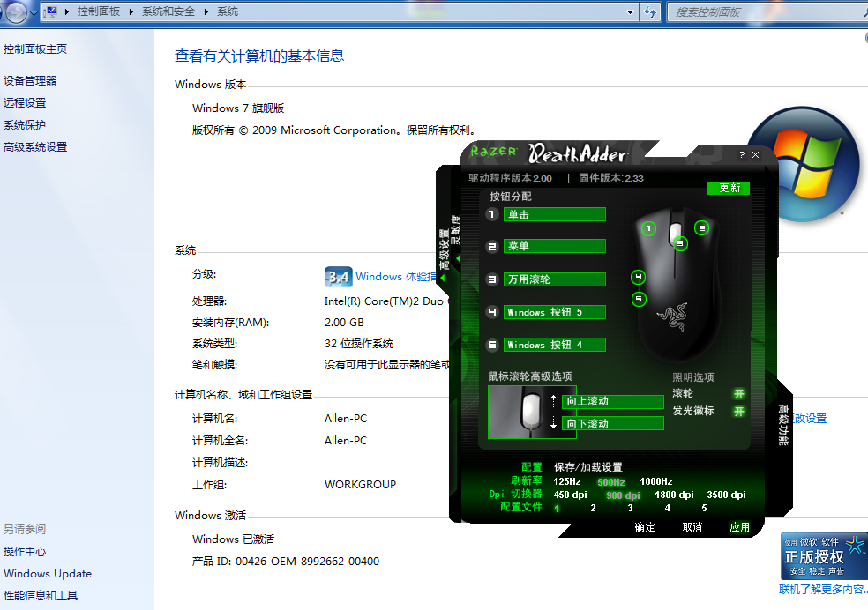Viewport: 868px width, 610px height.
Task: Open 高级系统设置 link in sidebar
Action: pos(35,147)
